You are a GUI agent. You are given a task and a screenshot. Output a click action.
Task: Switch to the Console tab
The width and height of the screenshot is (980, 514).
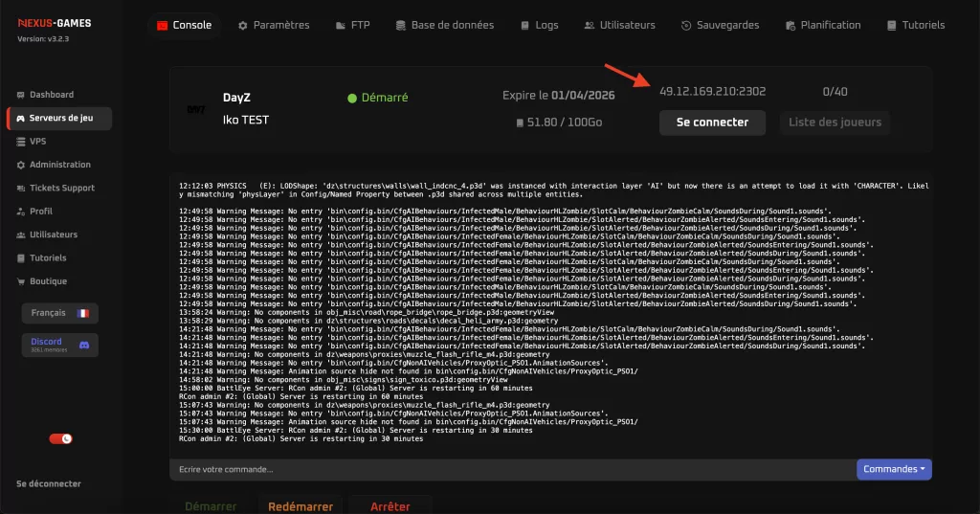(x=185, y=26)
